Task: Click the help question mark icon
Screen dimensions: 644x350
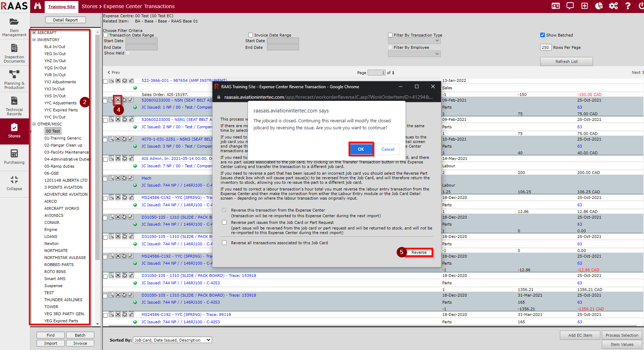Action: tap(628, 6)
